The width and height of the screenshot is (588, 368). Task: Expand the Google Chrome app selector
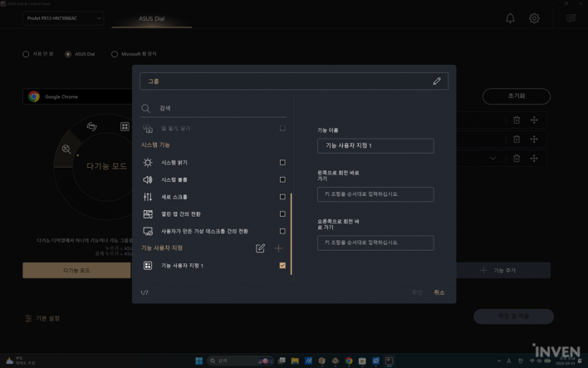pyautogui.click(x=79, y=97)
